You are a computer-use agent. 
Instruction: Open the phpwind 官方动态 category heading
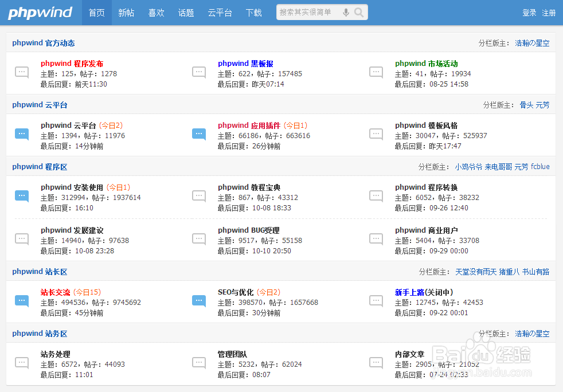point(44,43)
